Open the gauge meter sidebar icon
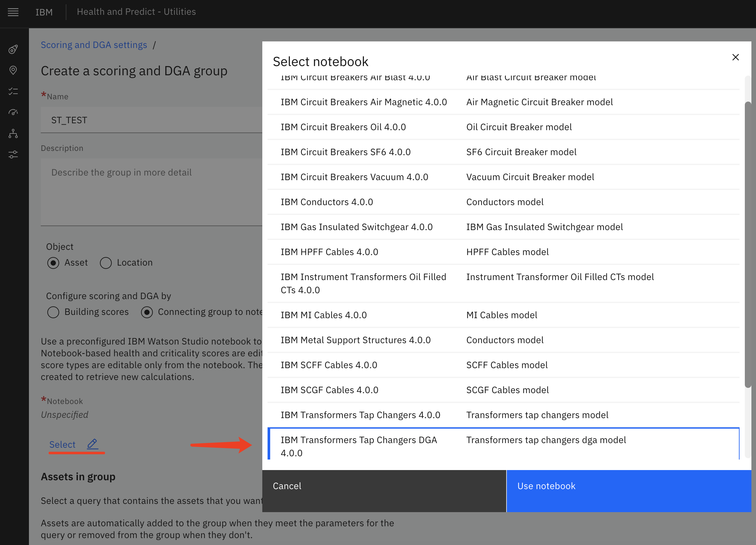The height and width of the screenshot is (545, 756). click(x=13, y=112)
